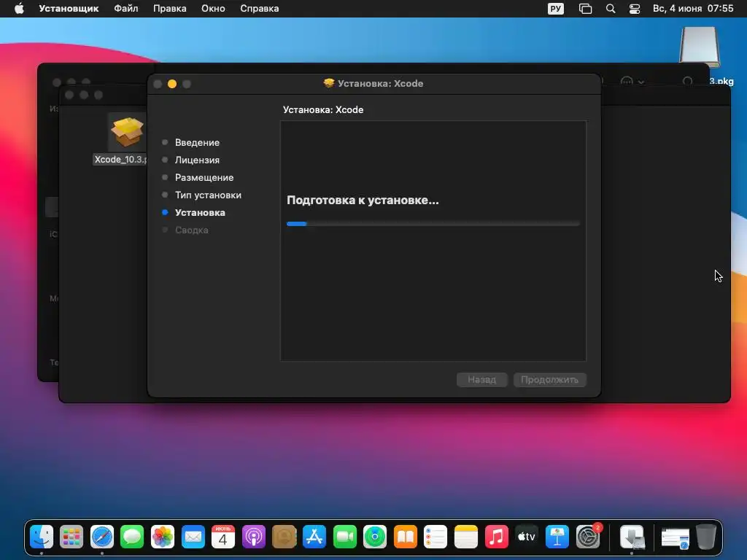
Task: Open Messages from the Dock
Action: coord(132,537)
